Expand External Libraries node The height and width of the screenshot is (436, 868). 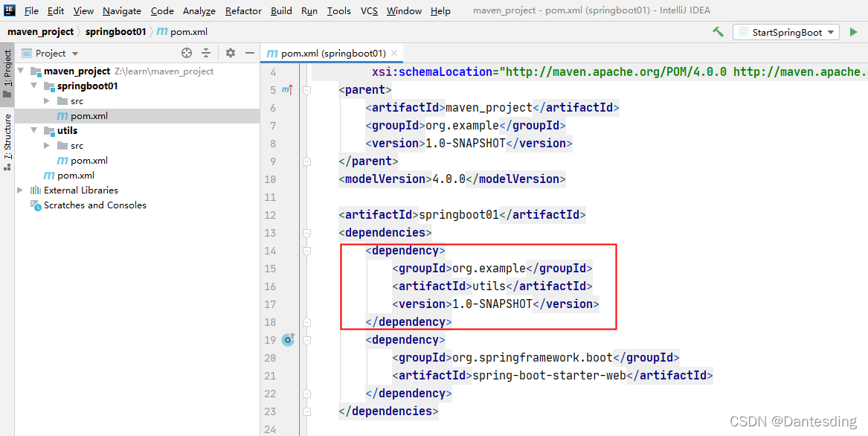tap(21, 190)
